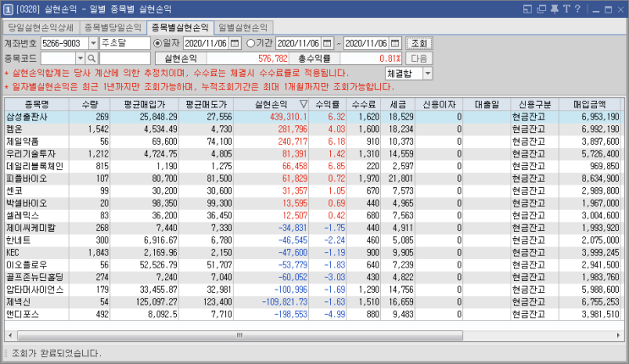Select the 한네트 row name
Screen dimensions: 629x364
pos(19,240)
